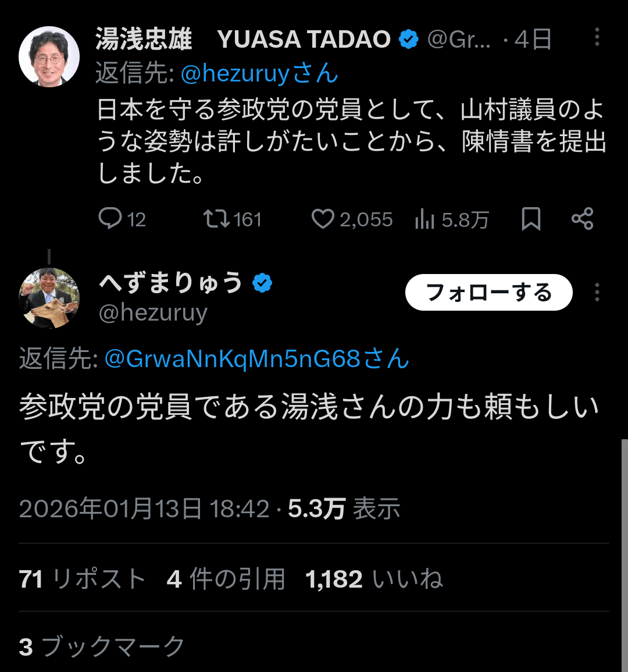Viewport: 628px width, 672px height.
Task: Bookmark Yuasa Tadao's tweet
Action: pos(531,219)
